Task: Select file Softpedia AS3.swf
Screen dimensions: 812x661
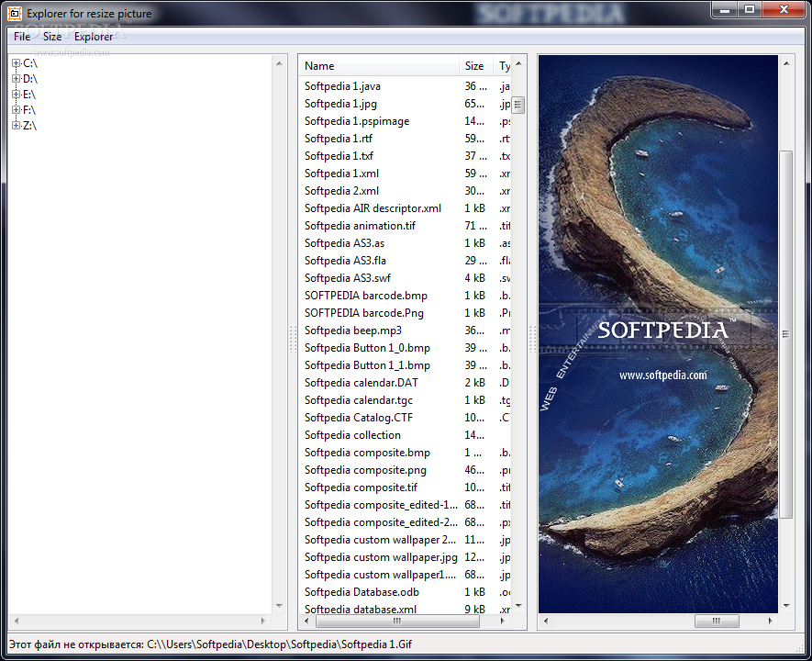Action: [x=348, y=277]
